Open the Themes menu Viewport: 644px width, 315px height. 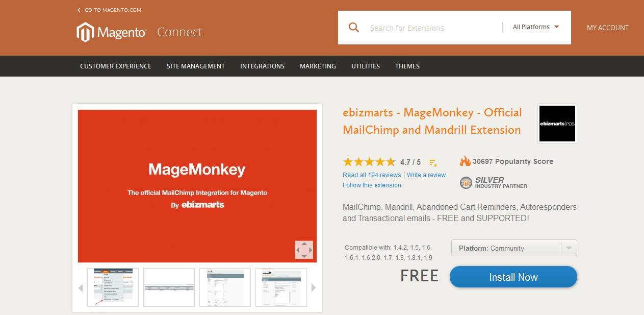pyautogui.click(x=407, y=66)
